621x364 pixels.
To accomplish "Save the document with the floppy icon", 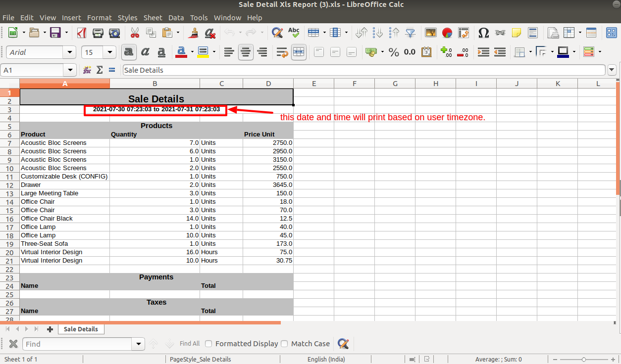I will coord(55,33).
